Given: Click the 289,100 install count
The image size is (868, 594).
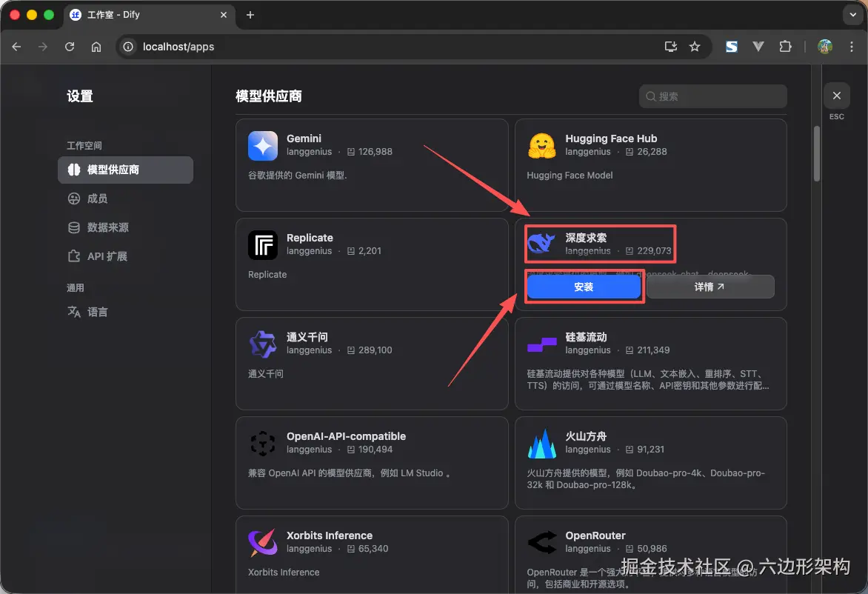Looking at the screenshot, I should [x=375, y=350].
